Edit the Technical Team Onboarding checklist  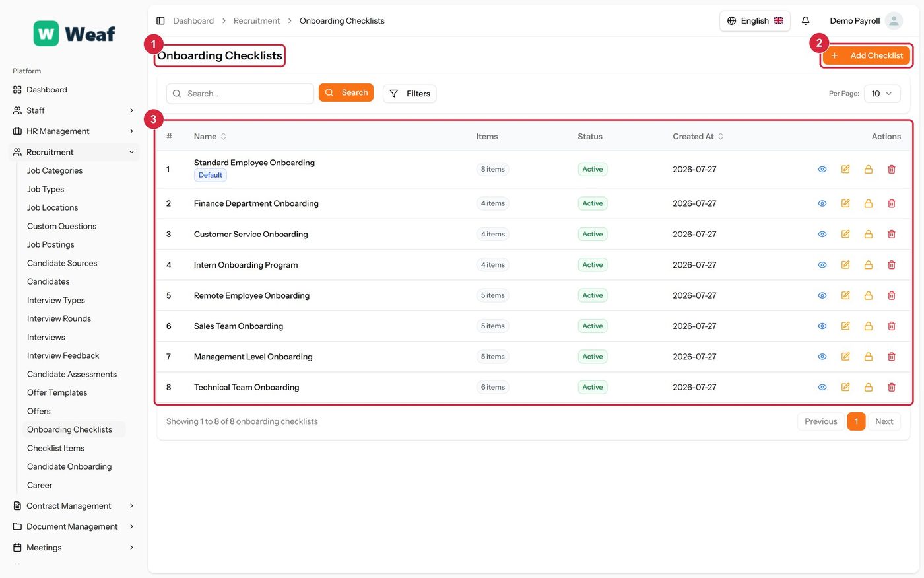(x=845, y=388)
